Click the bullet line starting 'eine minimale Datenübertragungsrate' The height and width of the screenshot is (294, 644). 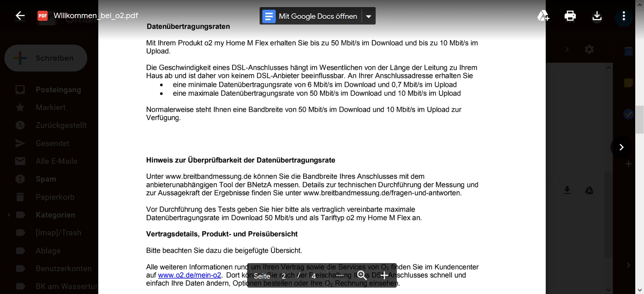pos(315,85)
